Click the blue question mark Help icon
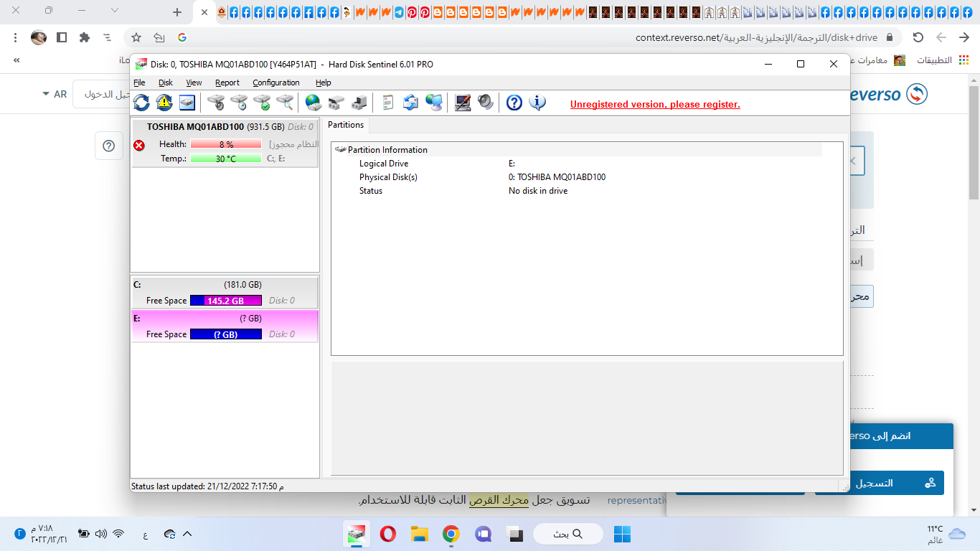The width and height of the screenshot is (980, 551). click(514, 103)
